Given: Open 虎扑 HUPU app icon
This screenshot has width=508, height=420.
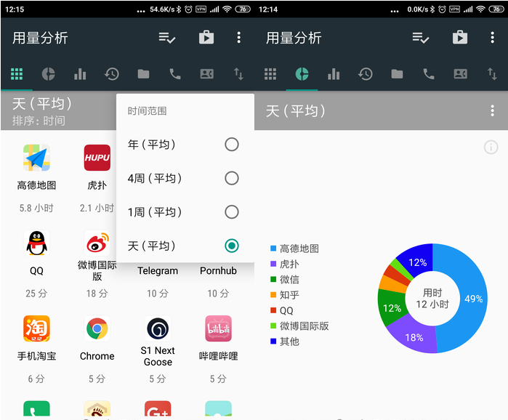Looking at the screenshot, I should (97, 158).
